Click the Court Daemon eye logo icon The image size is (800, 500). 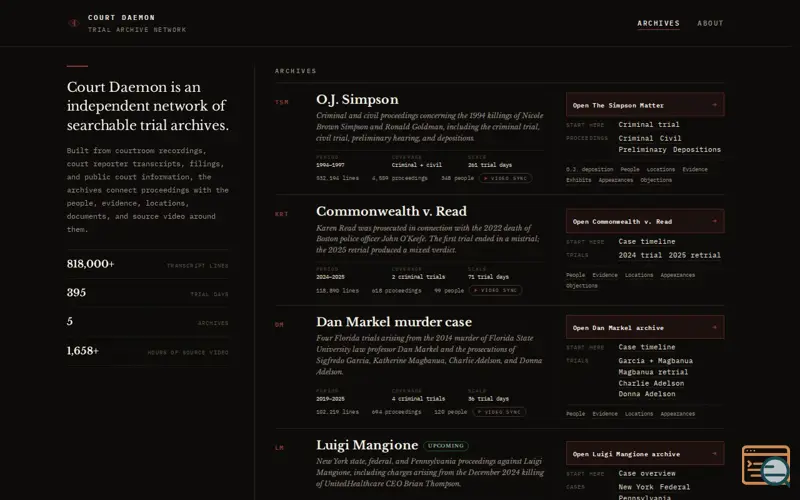click(x=73, y=23)
